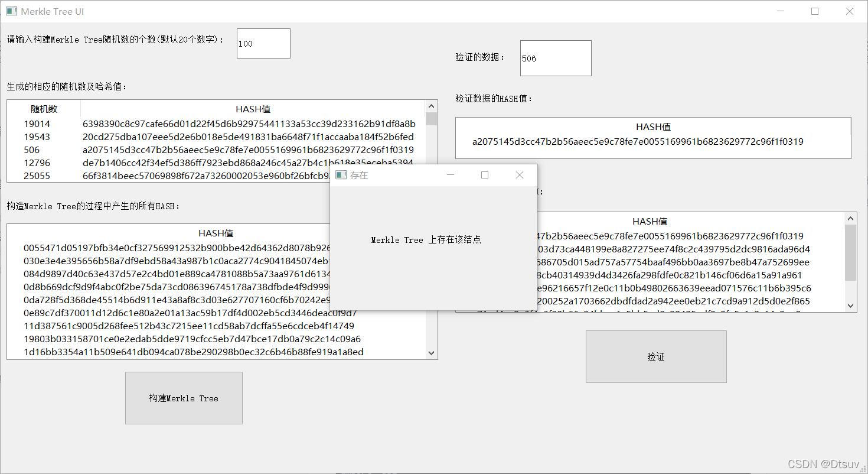Click hash 20cd275dba107eee... in random table

point(249,137)
